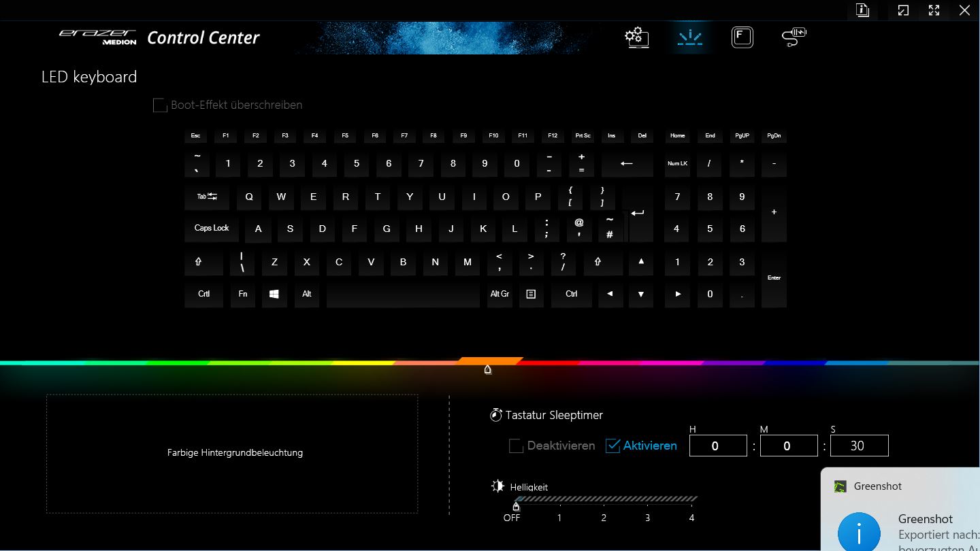980x551 pixels.
Task: Enable the Deaktivieren sleep timer checkbox
Action: coord(516,446)
